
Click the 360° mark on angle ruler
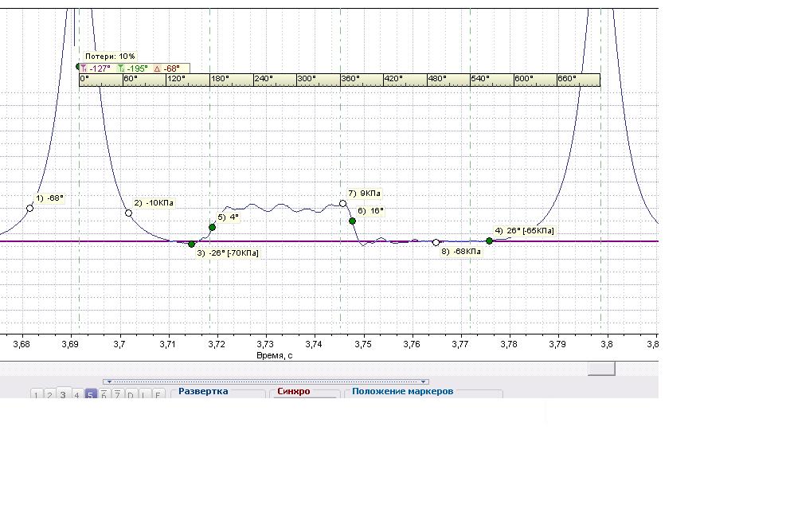(x=350, y=79)
